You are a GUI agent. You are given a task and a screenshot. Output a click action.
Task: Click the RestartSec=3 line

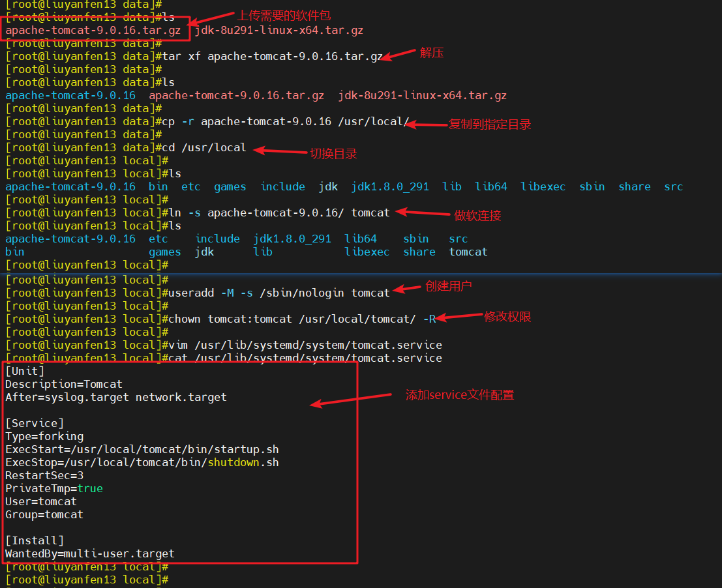click(x=44, y=475)
